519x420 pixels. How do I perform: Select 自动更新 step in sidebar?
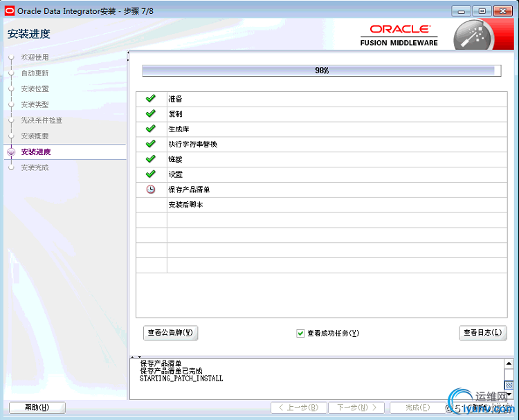[x=35, y=73]
